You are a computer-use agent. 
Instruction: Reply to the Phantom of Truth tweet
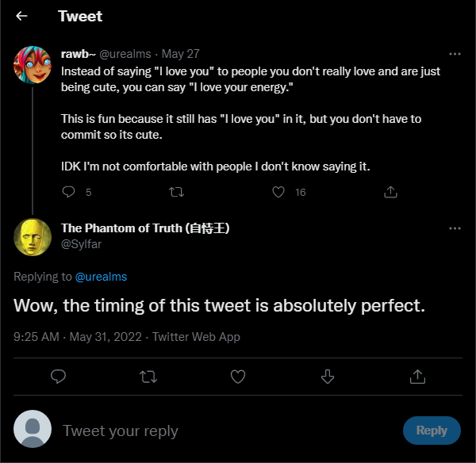pos(58,377)
